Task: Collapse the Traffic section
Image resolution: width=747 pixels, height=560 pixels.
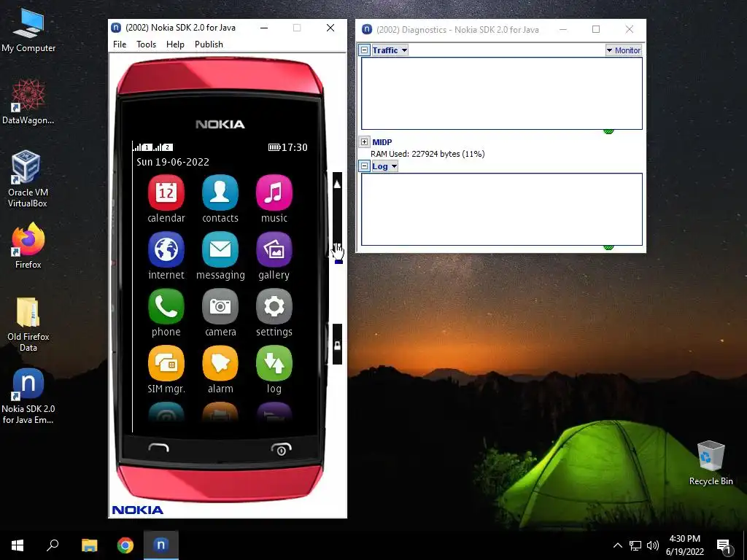Action: click(365, 50)
